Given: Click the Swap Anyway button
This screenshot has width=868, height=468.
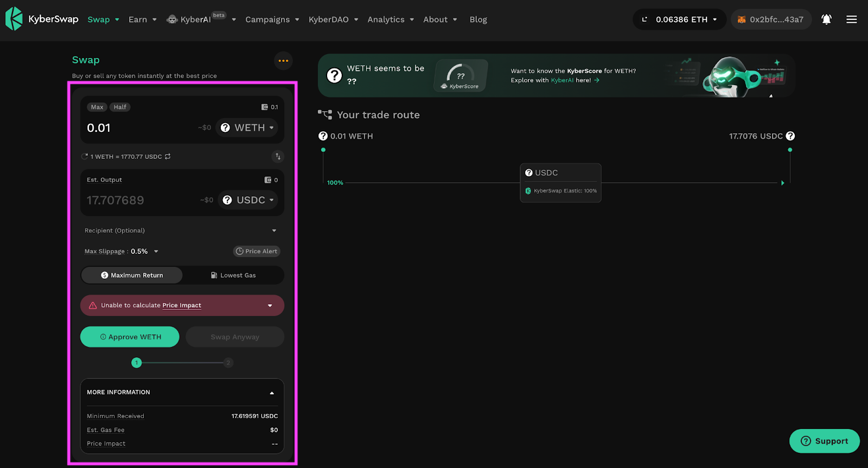Looking at the screenshot, I should [235, 337].
